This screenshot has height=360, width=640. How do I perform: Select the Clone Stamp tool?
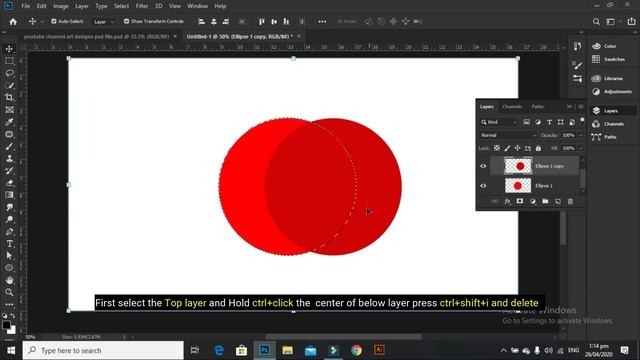(9, 159)
